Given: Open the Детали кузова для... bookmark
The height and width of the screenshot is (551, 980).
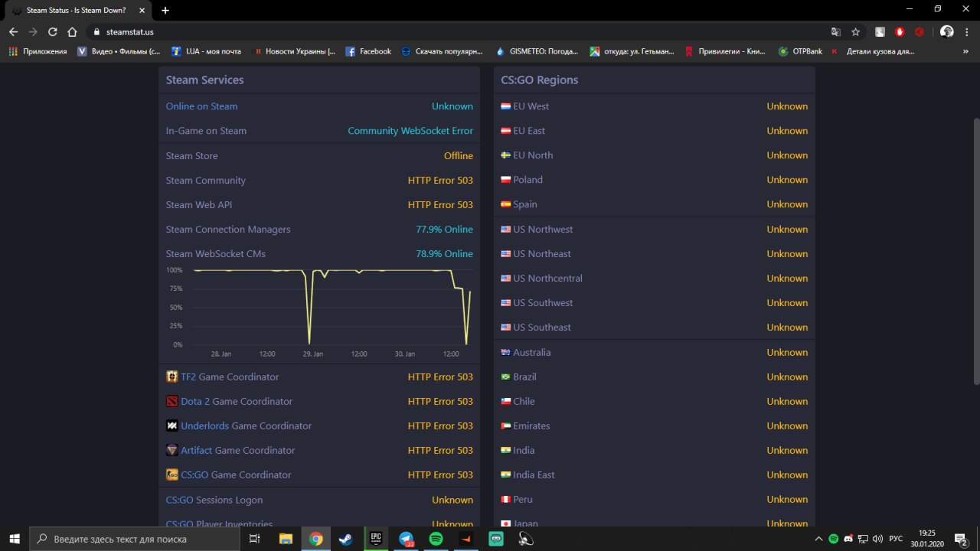Looking at the screenshot, I should [873, 51].
